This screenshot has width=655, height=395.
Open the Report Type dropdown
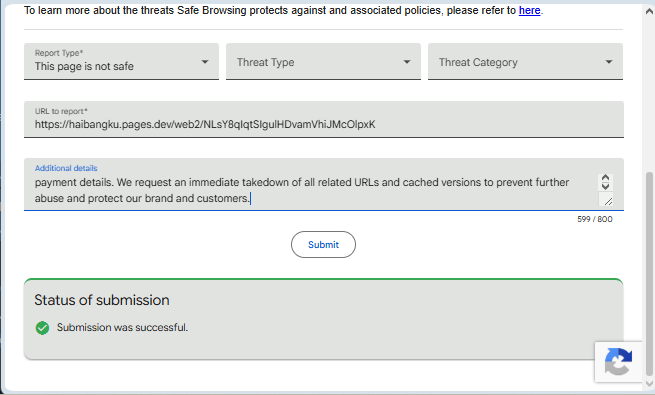(121, 61)
